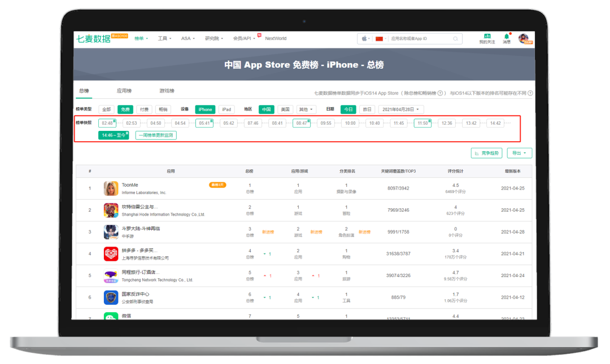Click the search magnifier icon
This screenshot has width=610, height=364.
[x=456, y=38]
